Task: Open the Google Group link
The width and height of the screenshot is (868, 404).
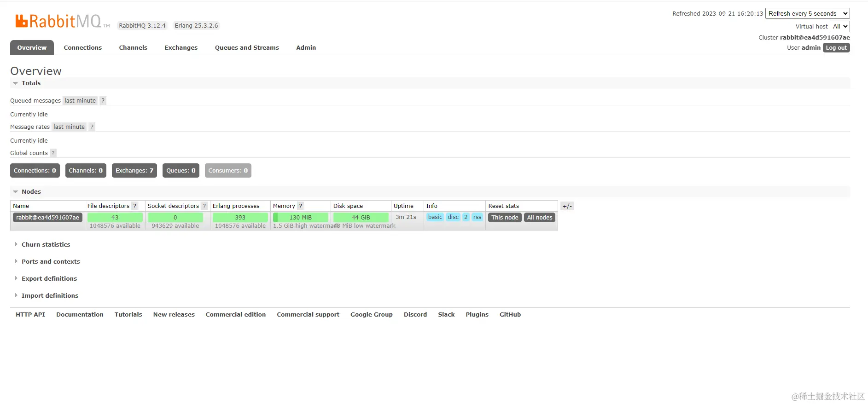Action: click(x=372, y=315)
